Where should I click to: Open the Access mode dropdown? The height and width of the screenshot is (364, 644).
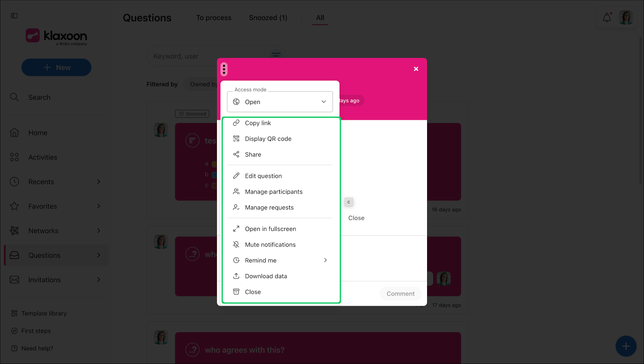280,102
